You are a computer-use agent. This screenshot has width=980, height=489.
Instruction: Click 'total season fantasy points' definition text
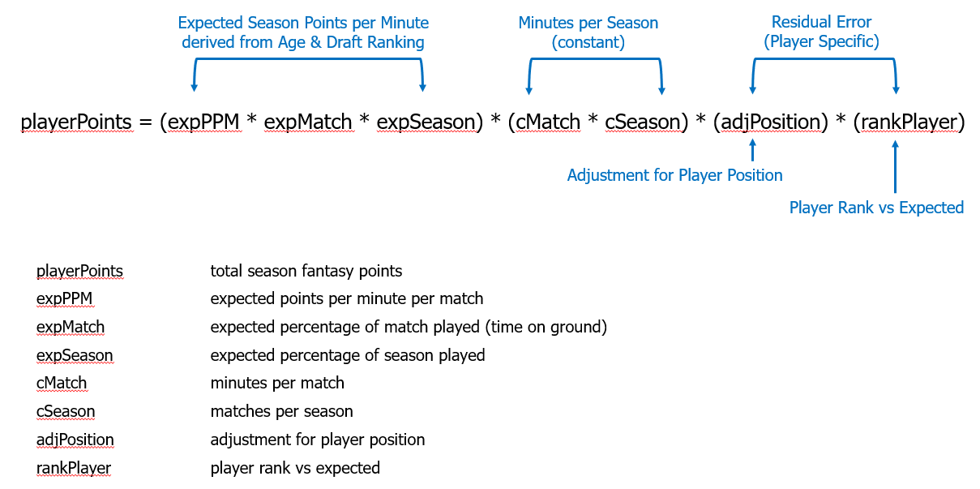(306, 271)
